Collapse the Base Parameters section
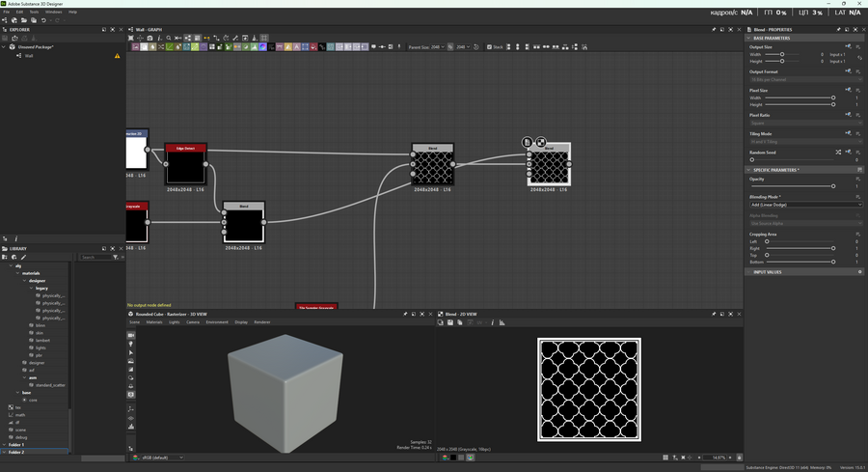868x472 pixels. [x=750, y=38]
